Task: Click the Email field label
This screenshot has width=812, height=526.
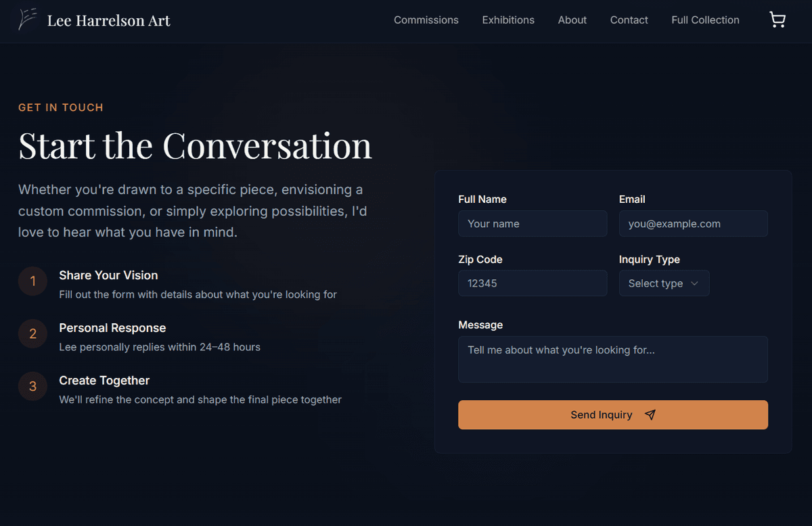Action: pos(632,199)
